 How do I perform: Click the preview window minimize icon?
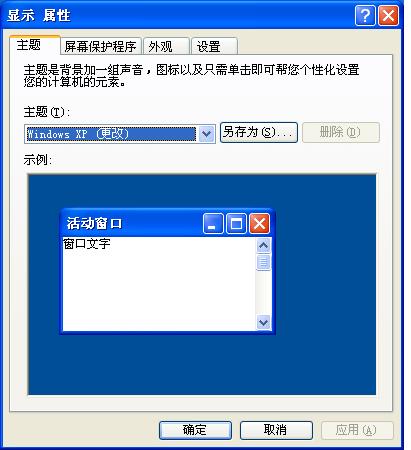pos(213,223)
